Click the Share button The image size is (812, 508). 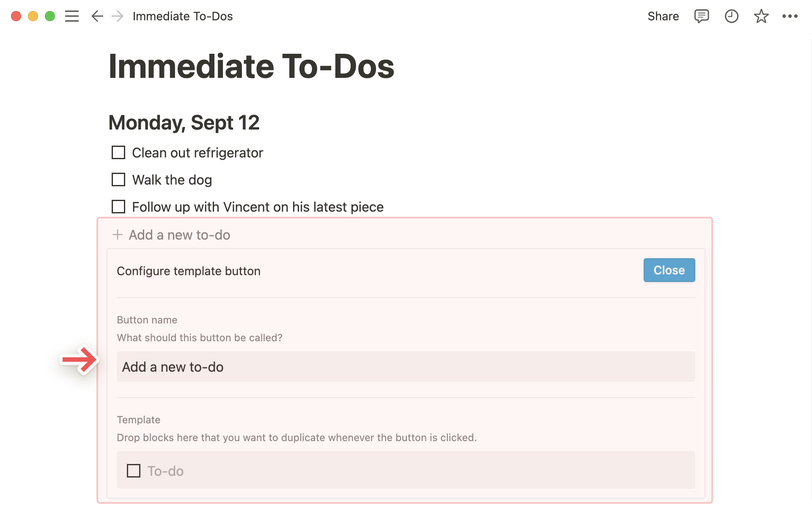click(x=663, y=17)
